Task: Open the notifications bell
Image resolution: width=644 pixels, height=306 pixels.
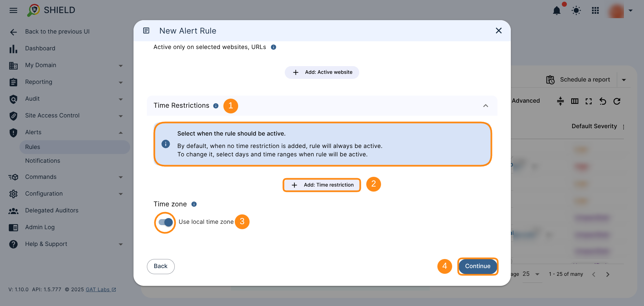Action: [x=557, y=11]
